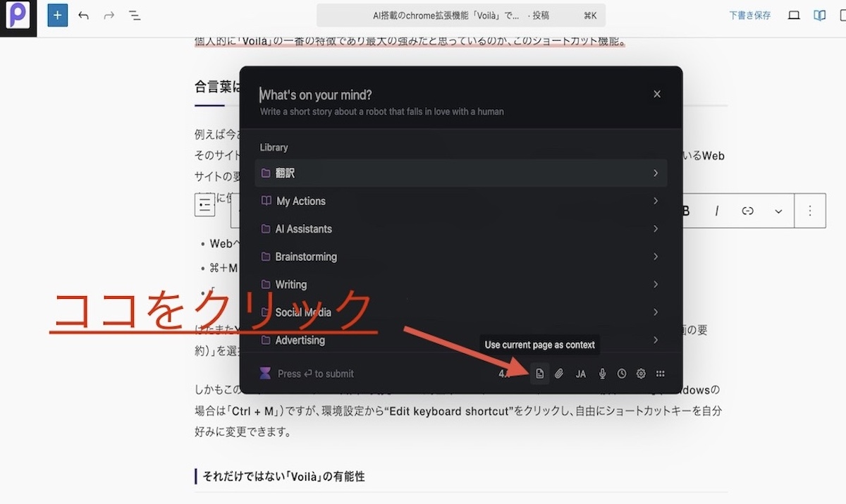Select the Brainstorming library item
Viewport: 846px width, 504px height.
tap(461, 257)
